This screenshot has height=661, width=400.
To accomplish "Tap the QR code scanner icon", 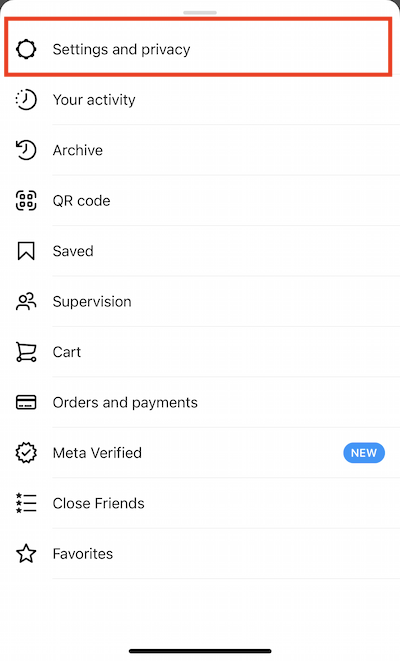I will [x=26, y=201].
